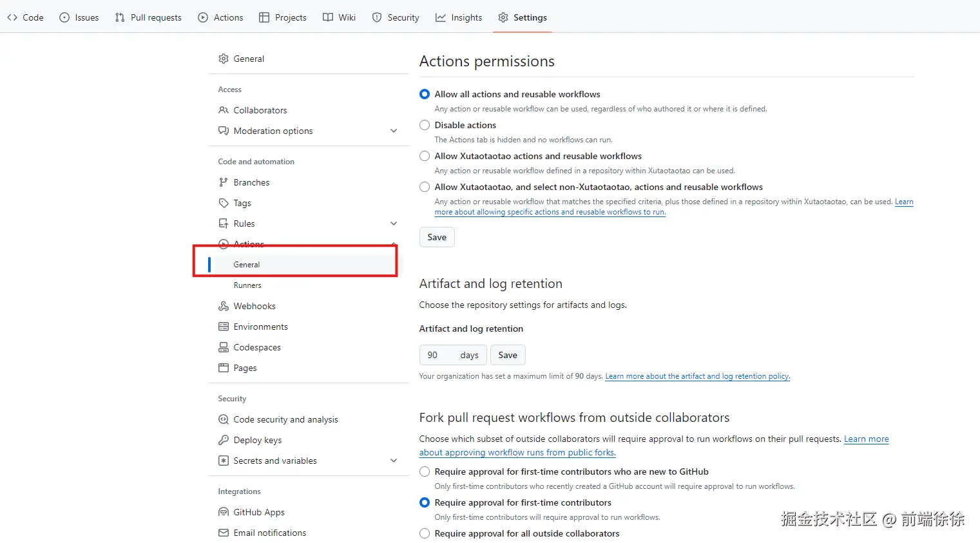
Task: Click the 'Actions permissions' heading
Action: click(487, 61)
